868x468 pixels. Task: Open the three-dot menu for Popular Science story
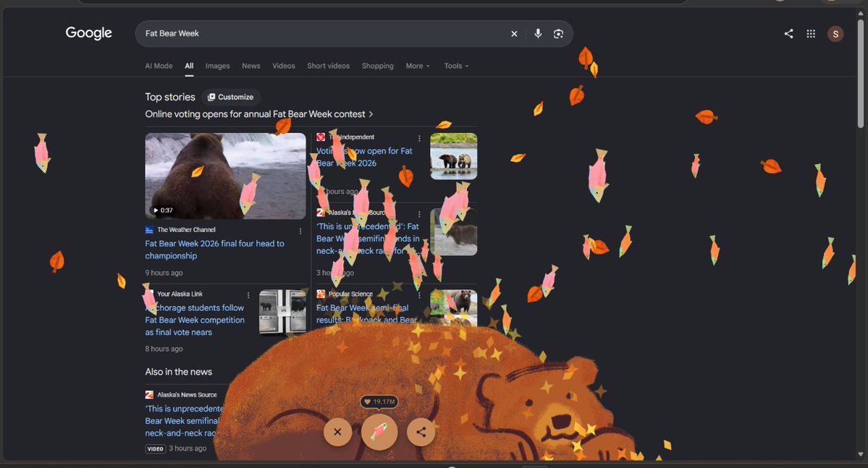pyautogui.click(x=419, y=295)
